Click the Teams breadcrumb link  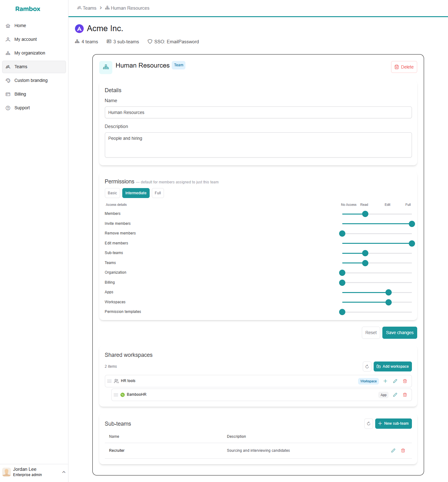coord(87,8)
